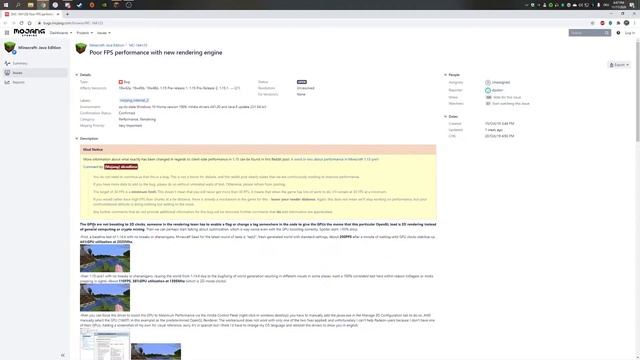The height and width of the screenshot is (360, 640).
Task: Click the Log In link
Action: [629, 33]
